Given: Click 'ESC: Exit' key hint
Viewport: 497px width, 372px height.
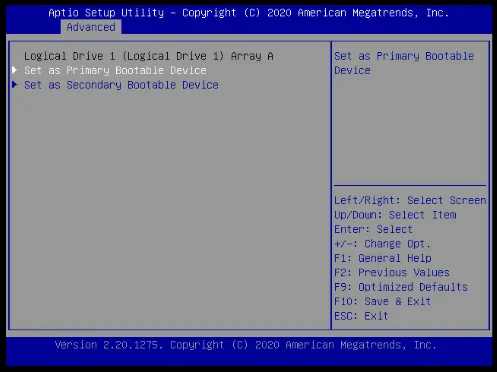Looking at the screenshot, I should click(361, 316).
